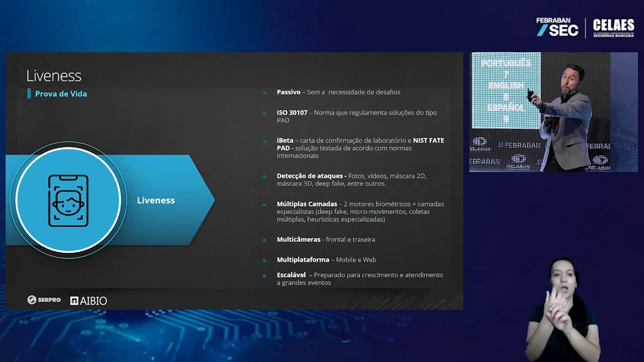Click the face scan phone icon
Viewport: 644px width, 362px height.
[68, 201]
